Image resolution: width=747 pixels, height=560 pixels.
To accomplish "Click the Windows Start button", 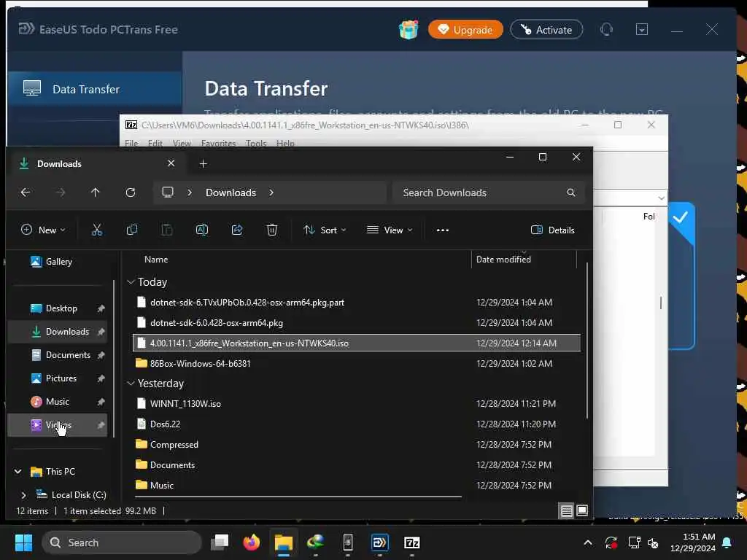I will pyautogui.click(x=23, y=542).
